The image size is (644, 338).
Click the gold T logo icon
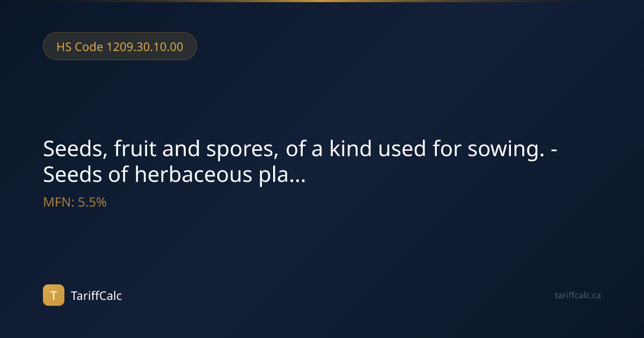pyautogui.click(x=54, y=295)
